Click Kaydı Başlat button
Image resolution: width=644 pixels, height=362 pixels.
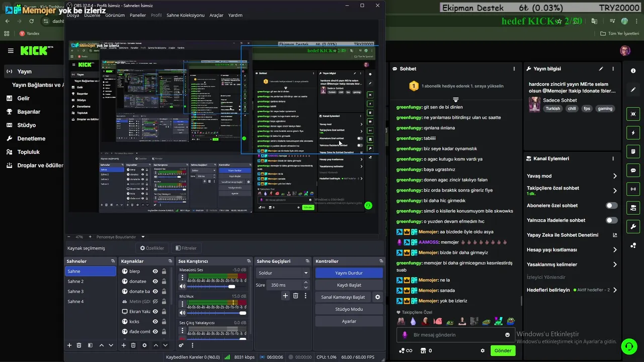click(x=349, y=285)
